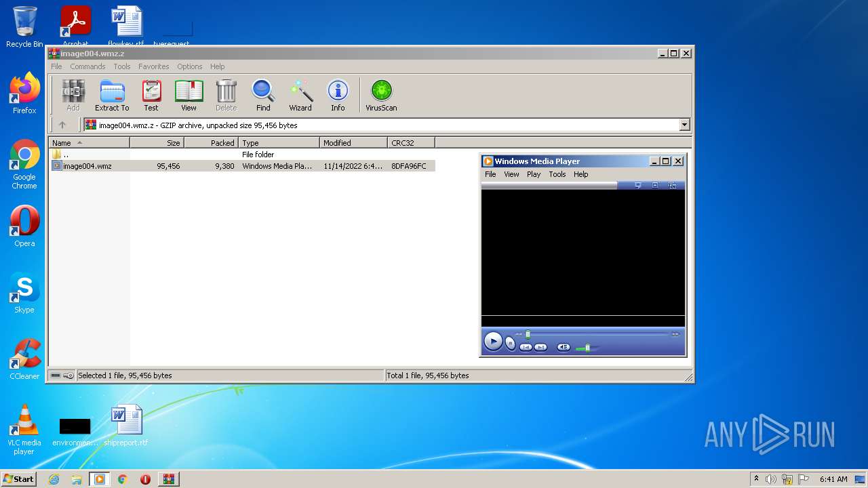Run the Test archive tool
The width and height of the screenshot is (868, 488).
(151, 96)
